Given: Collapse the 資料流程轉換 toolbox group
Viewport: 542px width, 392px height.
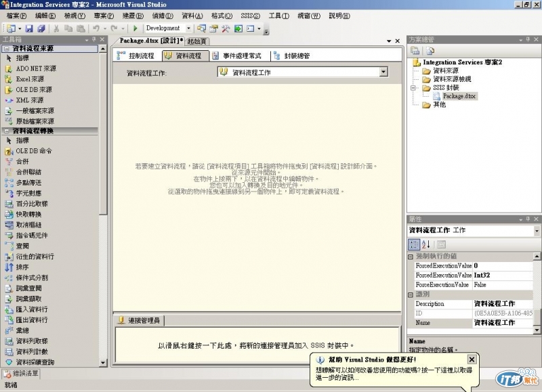Looking at the screenshot, I should (x=7, y=131).
